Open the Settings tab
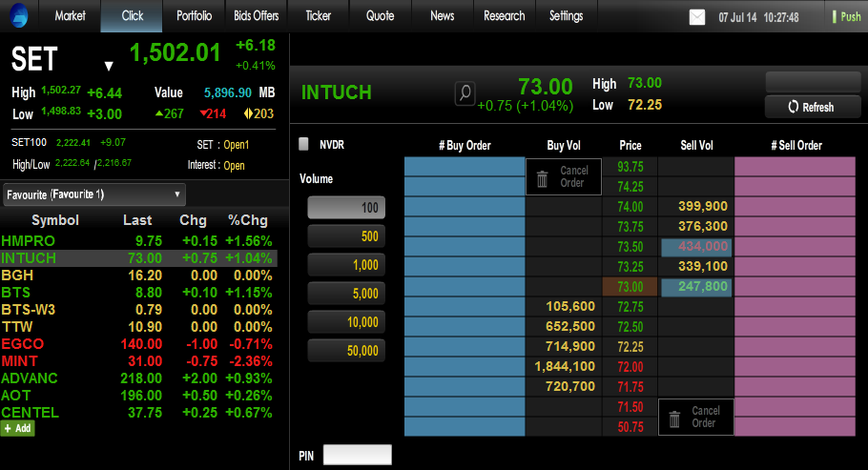The image size is (868, 470). 566,15
